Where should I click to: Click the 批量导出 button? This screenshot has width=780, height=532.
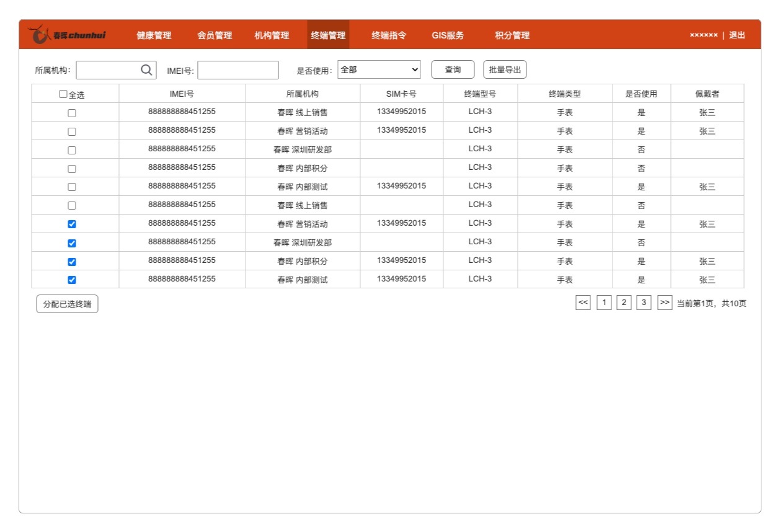coord(505,69)
